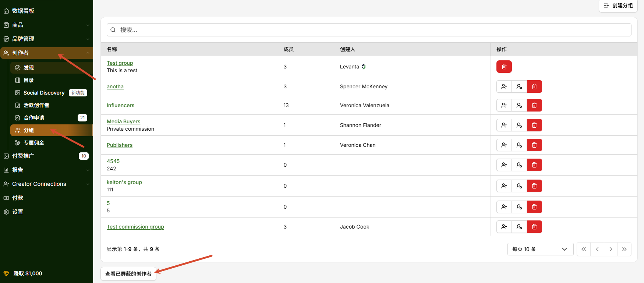The image size is (644, 283).
Task: Delete kelton's group
Action: click(x=534, y=186)
